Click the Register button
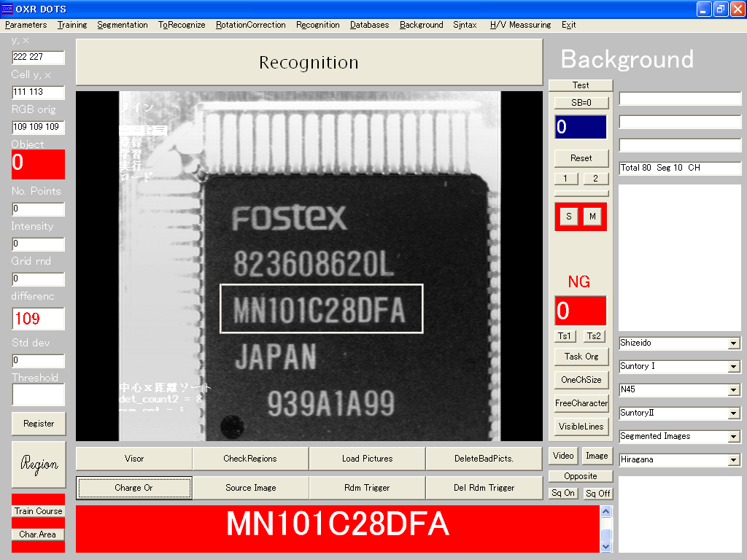The width and height of the screenshot is (747, 560). coord(39,424)
